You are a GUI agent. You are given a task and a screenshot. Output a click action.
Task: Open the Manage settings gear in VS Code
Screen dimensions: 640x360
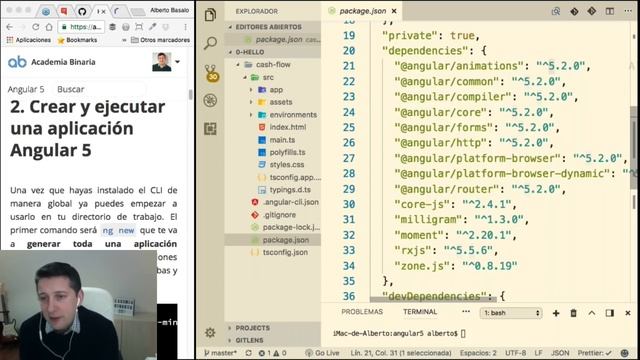tap(210, 333)
